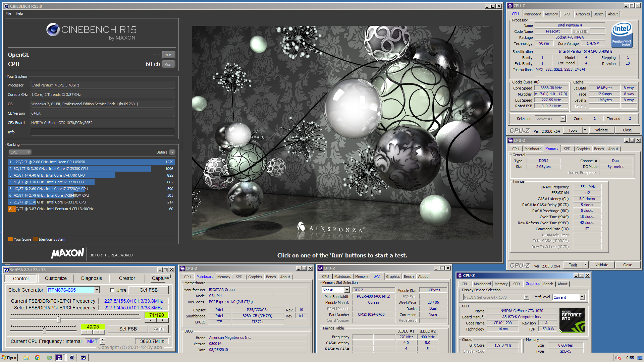644x362 pixels.
Task: Open the Help menu in Cinebench
Action: coord(19,14)
